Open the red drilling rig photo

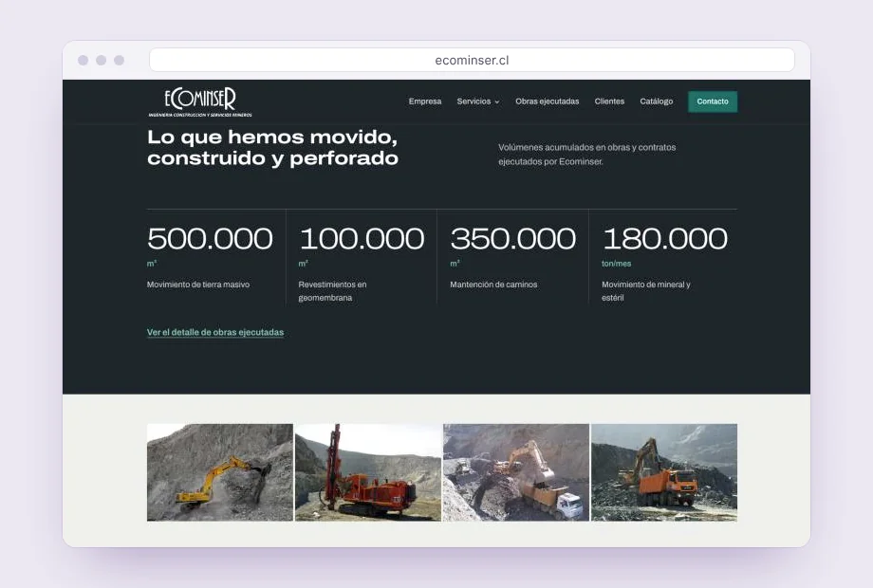point(368,472)
